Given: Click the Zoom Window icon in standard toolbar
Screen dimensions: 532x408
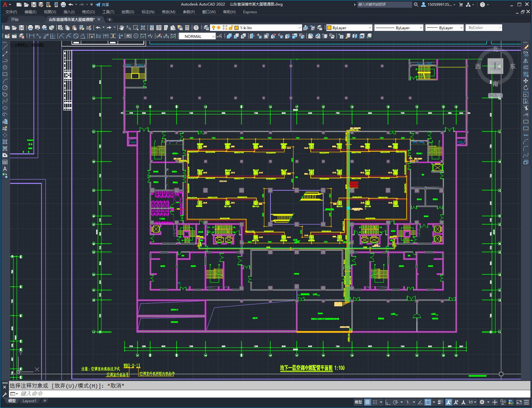Looking at the screenshot, I should click(136, 28).
